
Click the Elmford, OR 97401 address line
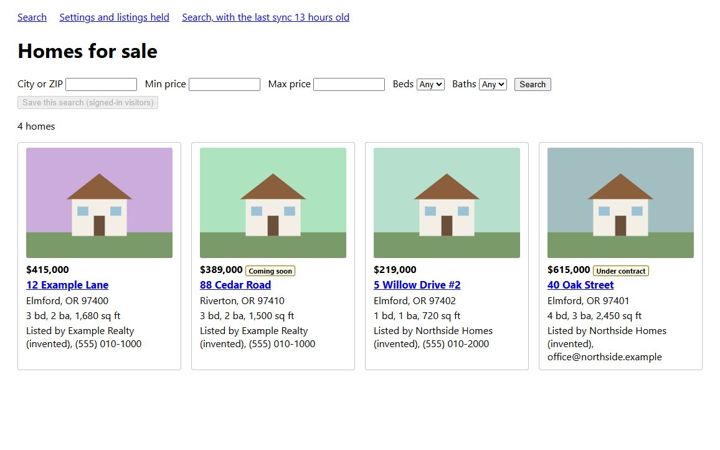588,301
